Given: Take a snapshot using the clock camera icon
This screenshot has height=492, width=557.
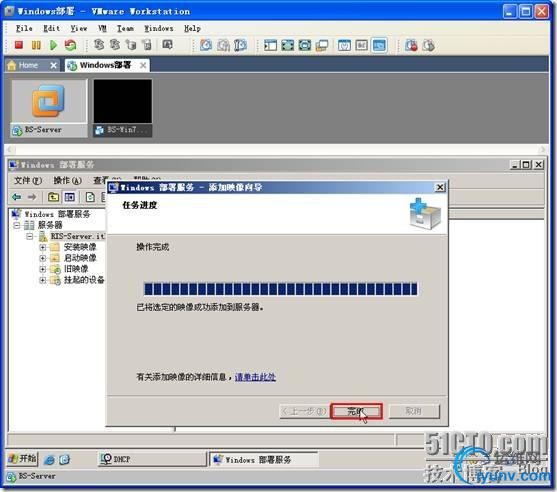Looking at the screenshot, I should click(206, 45).
